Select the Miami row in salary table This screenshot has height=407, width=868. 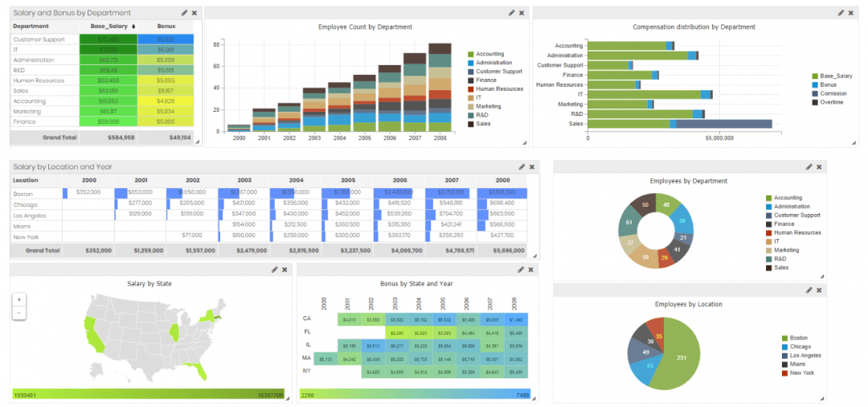pyautogui.click(x=269, y=226)
